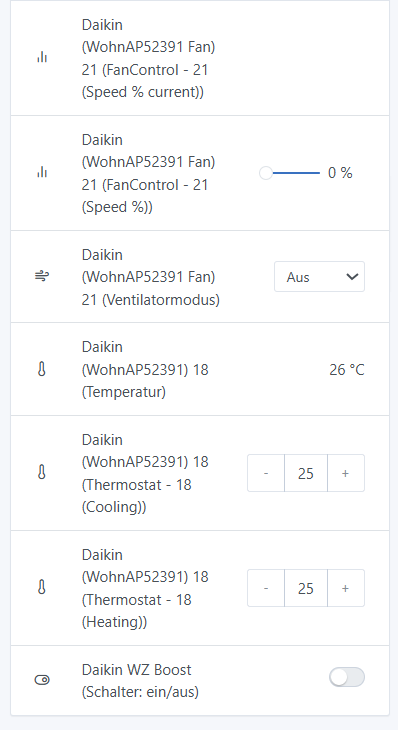Click bar chart icon beside Speed % current
This screenshot has height=730, width=398.
[42, 57]
